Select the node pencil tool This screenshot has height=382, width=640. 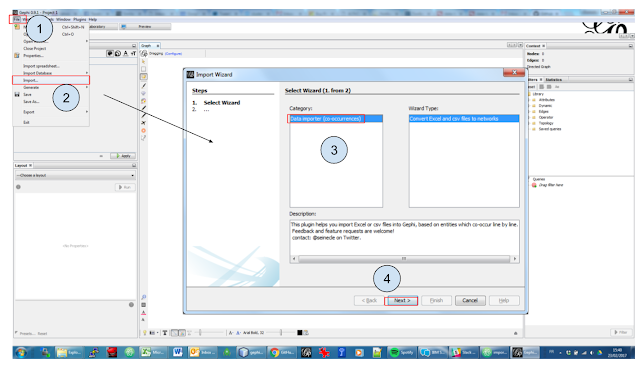click(144, 108)
